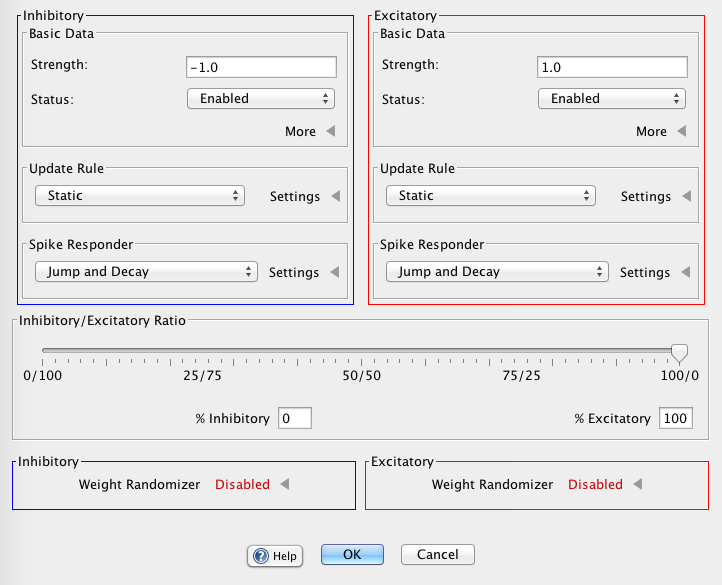
Task: Expand Inhibitory Weight Randomizer triangle
Action: pos(285,484)
